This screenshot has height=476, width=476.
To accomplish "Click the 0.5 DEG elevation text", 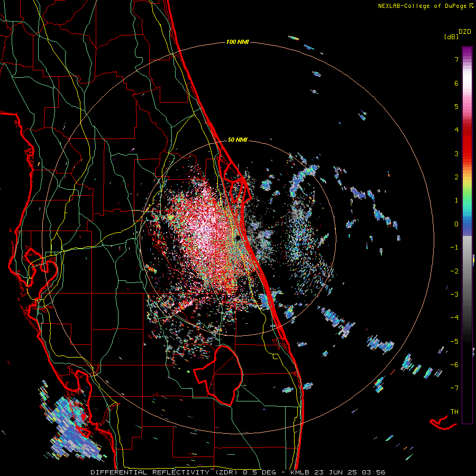I will tap(260, 472).
